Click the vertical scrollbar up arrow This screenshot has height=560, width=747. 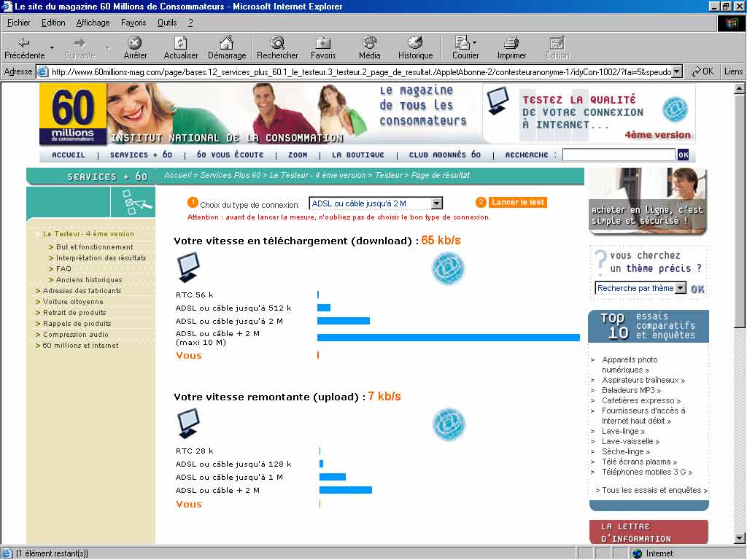739,88
